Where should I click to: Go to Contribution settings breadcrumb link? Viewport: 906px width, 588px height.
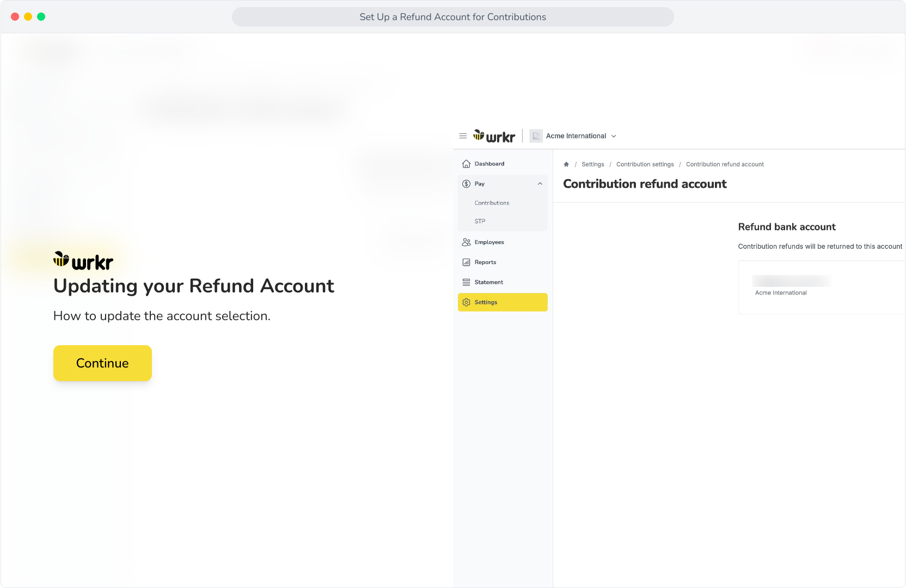(x=645, y=164)
